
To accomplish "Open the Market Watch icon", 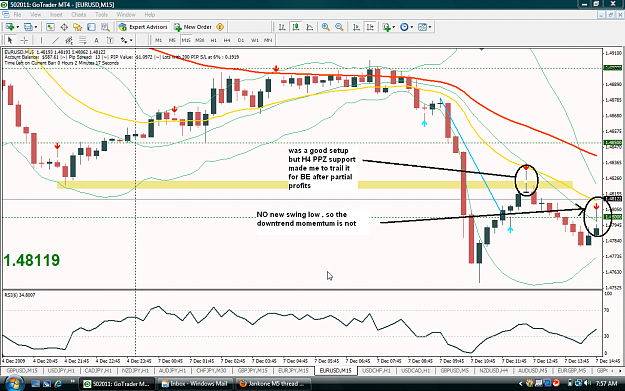I will click(x=50, y=27).
